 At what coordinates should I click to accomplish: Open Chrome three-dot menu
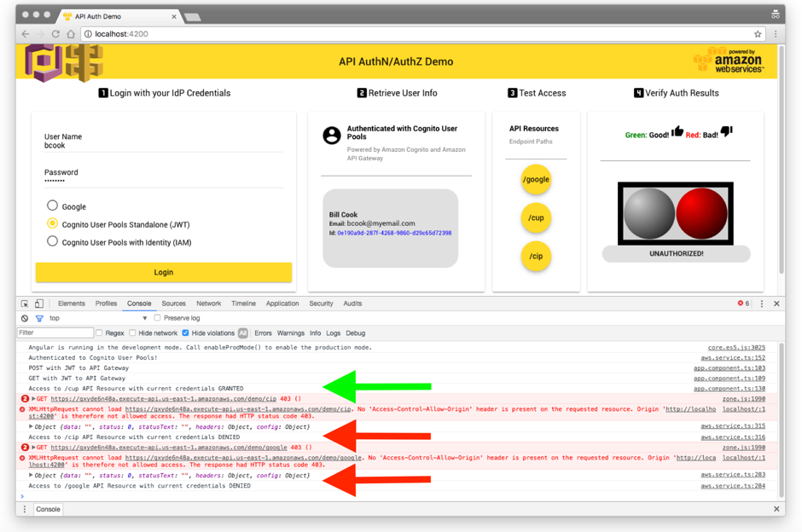click(x=776, y=34)
